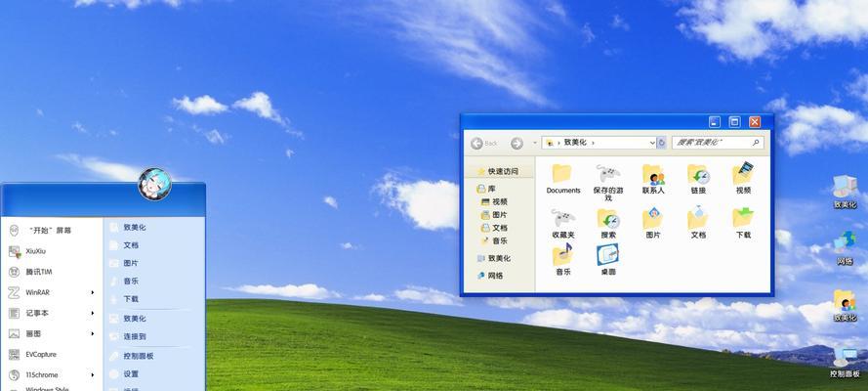Viewport: 868px width, 391px height.
Task: Open the 音乐 folder in the file pane
Action: pyautogui.click(x=563, y=259)
